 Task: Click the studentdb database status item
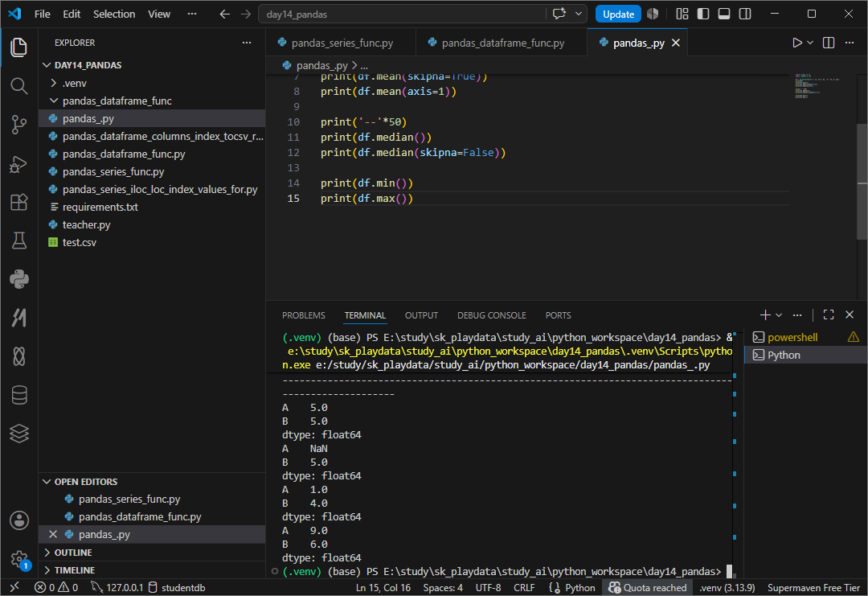(x=177, y=587)
